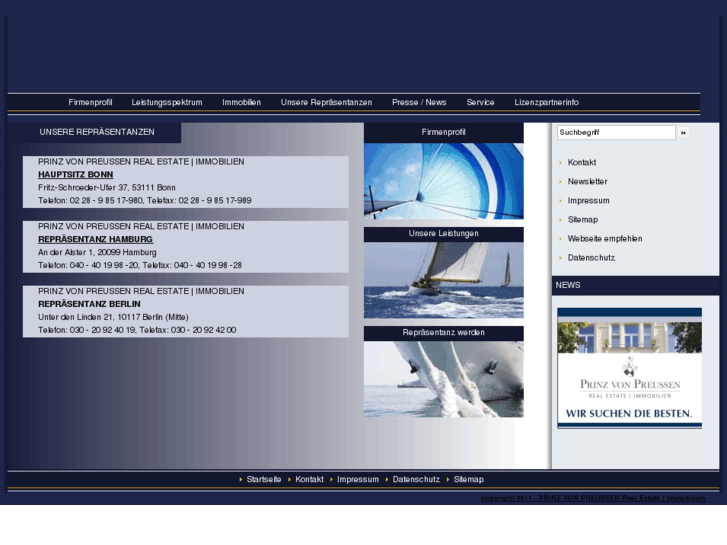The image size is (727, 545).
Task: Open the Kontakt link in the sidebar
Action: click(582, 162)
